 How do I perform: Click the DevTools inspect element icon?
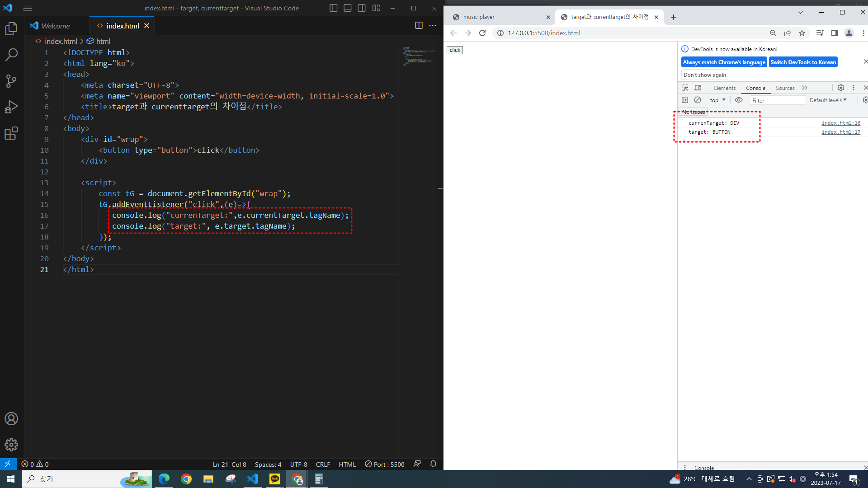coord(685,88)
